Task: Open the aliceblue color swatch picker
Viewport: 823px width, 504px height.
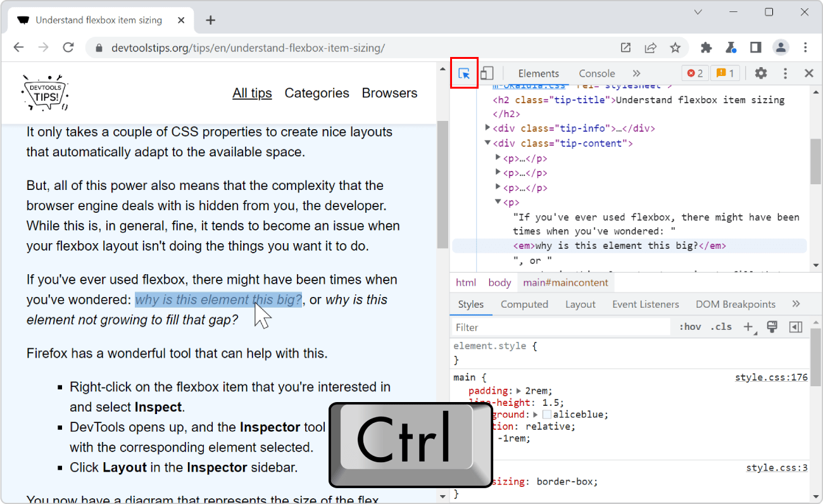Action: coord(547,415)
